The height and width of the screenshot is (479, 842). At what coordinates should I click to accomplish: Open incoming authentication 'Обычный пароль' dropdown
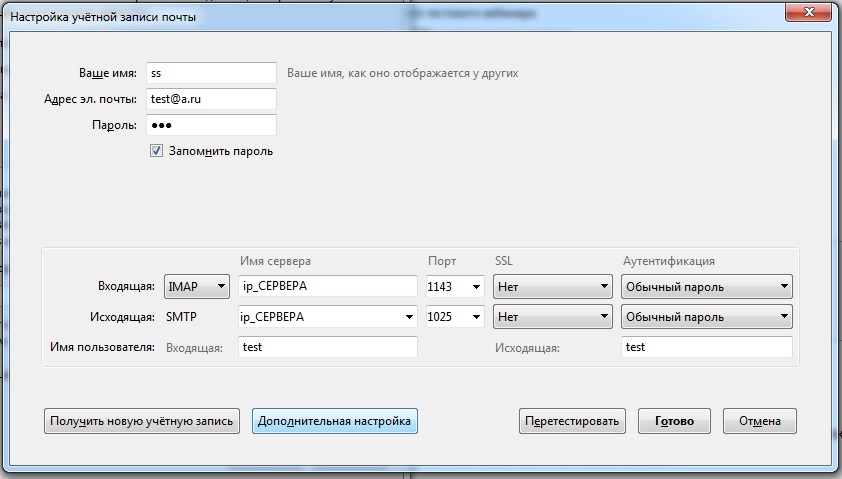click(x=706, y=287)
